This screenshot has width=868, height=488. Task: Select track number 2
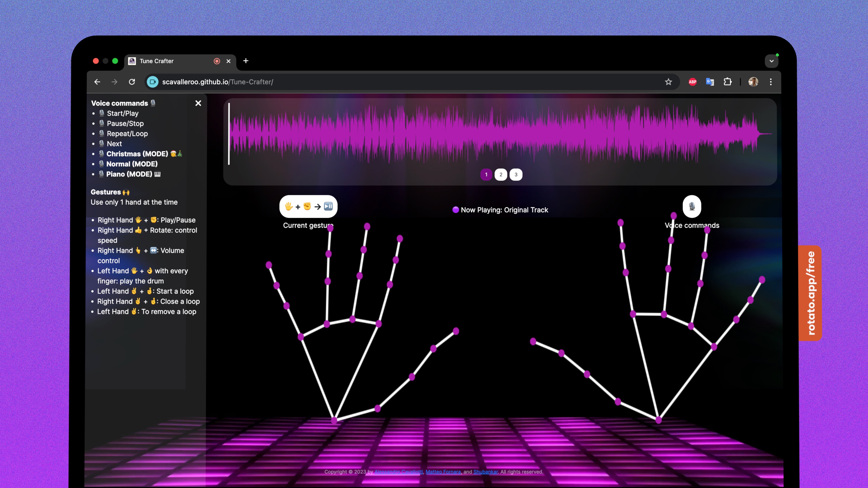tap(501, 174)
